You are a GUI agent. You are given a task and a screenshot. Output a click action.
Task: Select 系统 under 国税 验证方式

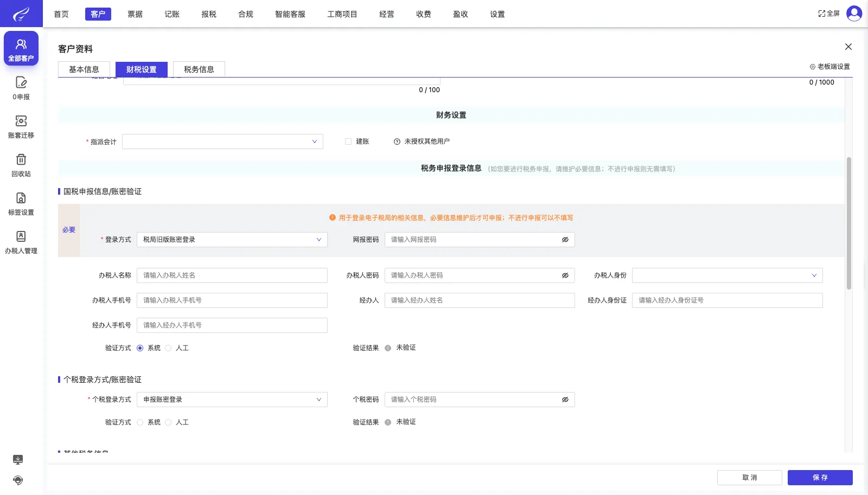(140, 348)
